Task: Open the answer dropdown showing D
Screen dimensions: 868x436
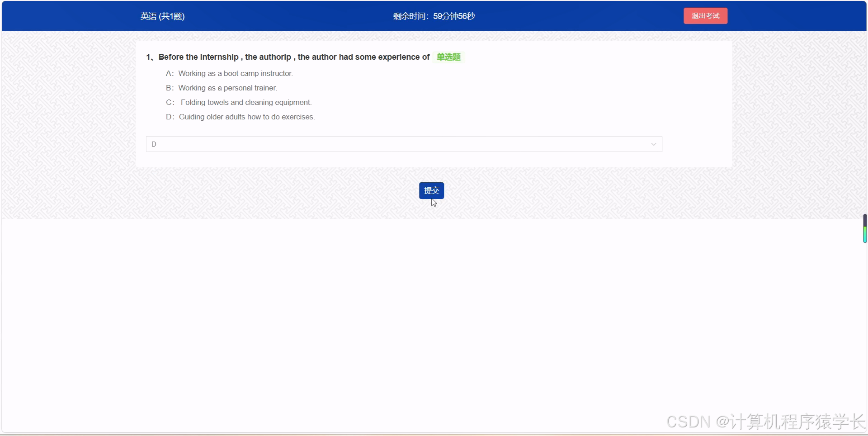Action: coord(404,144)
